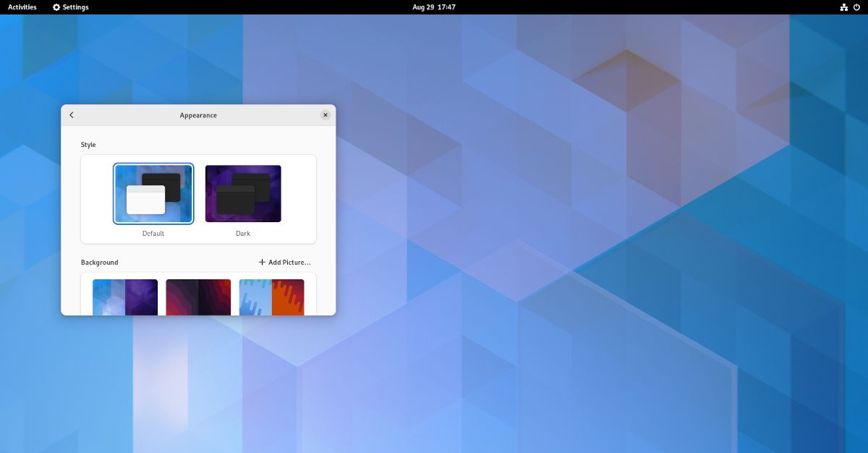The width and height of the screenshot is (868, 453).
Task: Click the wired network icon in top bar
Action: (843, 7)
